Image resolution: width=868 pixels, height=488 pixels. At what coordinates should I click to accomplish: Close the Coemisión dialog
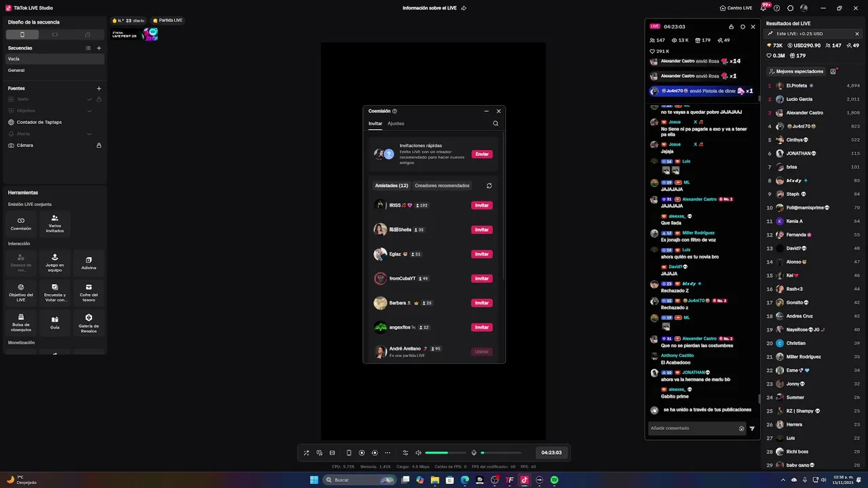click(x=498, y=111)
